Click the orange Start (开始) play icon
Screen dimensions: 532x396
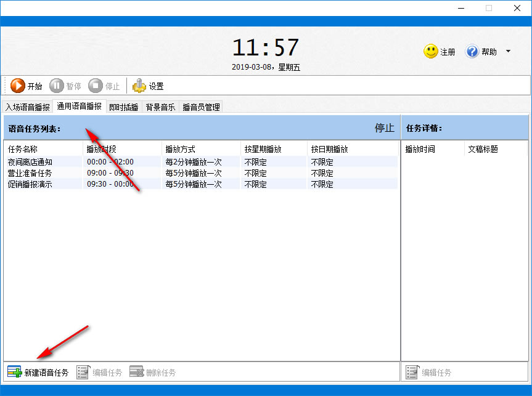pyautogui.click(x=18, y=86)
